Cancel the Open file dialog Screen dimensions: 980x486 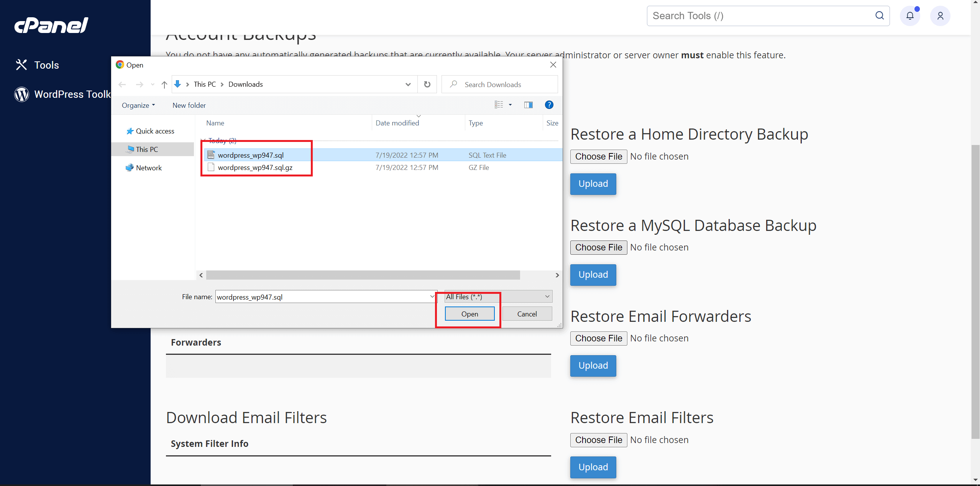(527, 314)
